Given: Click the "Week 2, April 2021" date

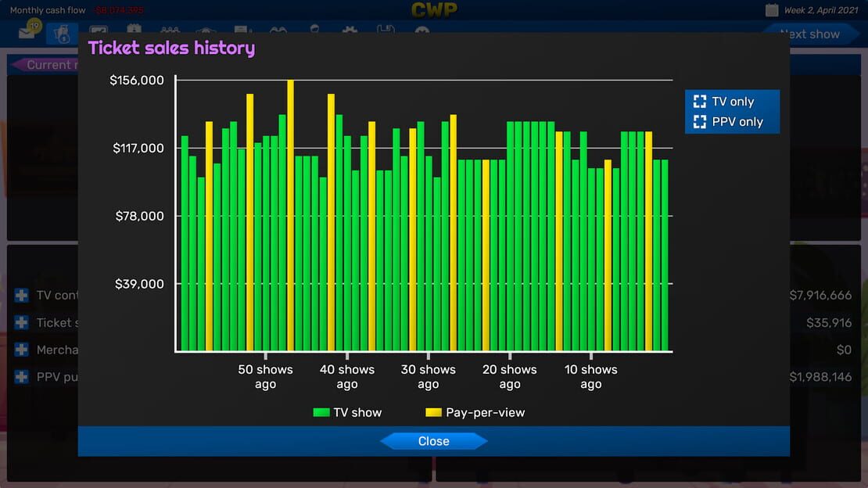Looking at the screenshot, I should (x=821, y=10).
